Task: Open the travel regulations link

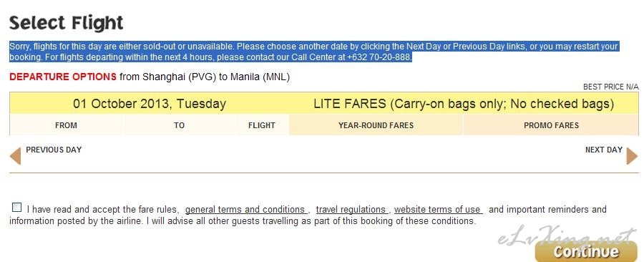Action: click(x=351, y=210)
